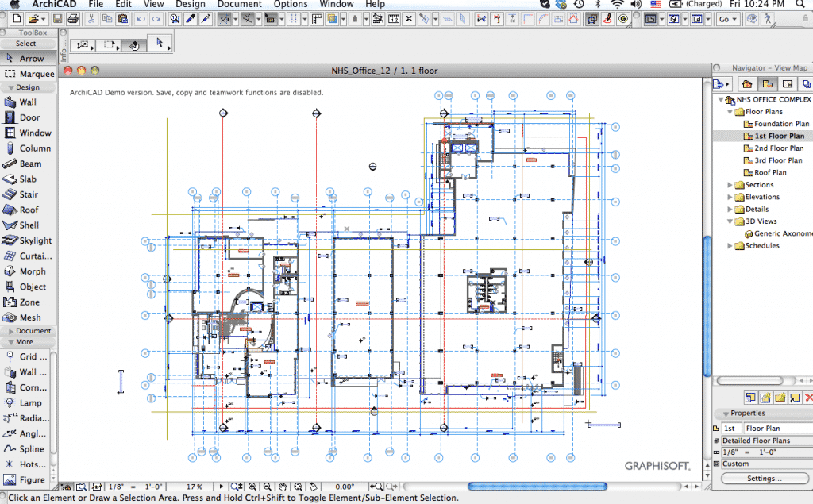Screen dimensions: 813x504
Task: Select the Mesh tool
Action: 28,317
